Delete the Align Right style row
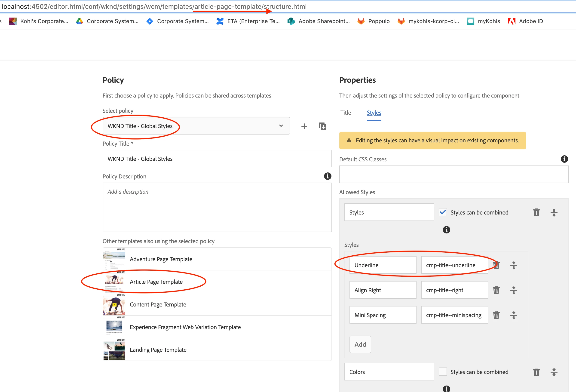 tap(496, 290)
